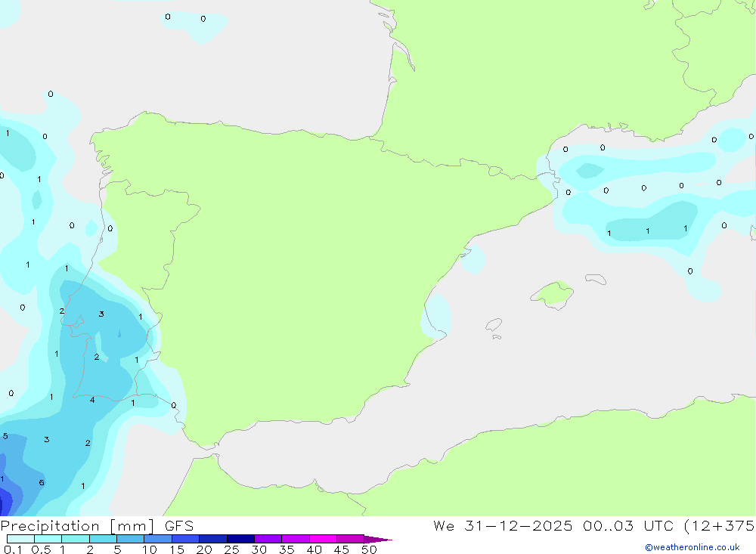Click the legend scale label '25'
Image resolution: width=756 pixels, height=554 pixels.
tap(231, 549)
